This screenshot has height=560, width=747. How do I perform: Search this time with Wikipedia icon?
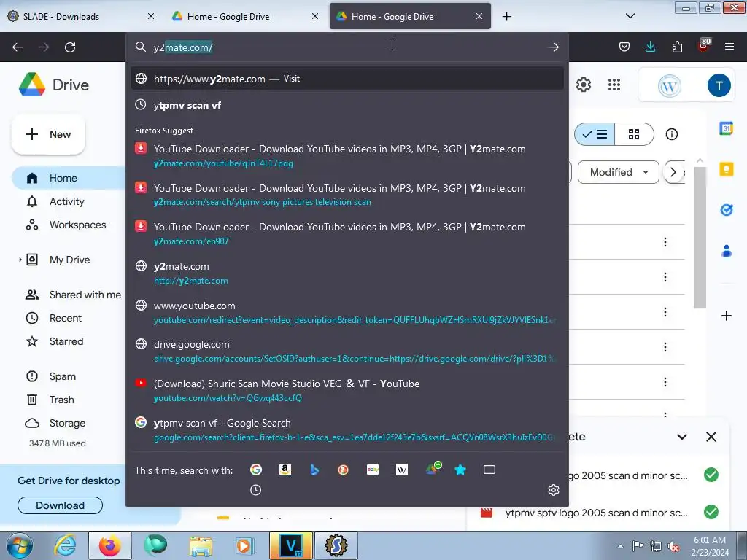pyautogui.click(x=402, y=470)
